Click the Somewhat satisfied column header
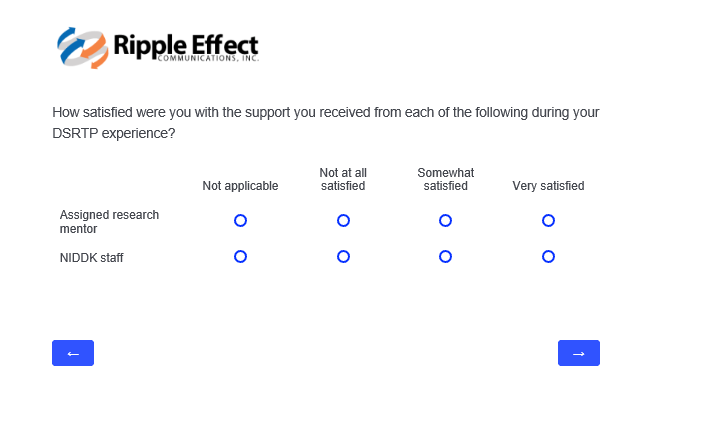The width and height of the screenshot is (704, 440). [445, 179]
